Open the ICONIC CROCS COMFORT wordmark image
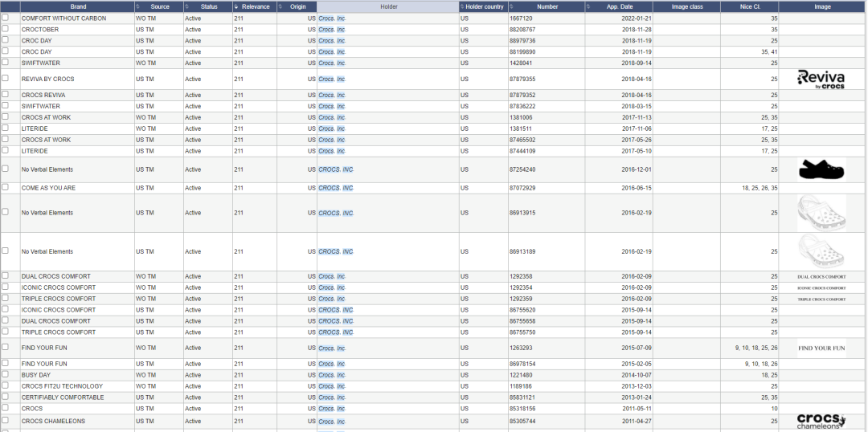The image size is (868, 432). point(821,287)
